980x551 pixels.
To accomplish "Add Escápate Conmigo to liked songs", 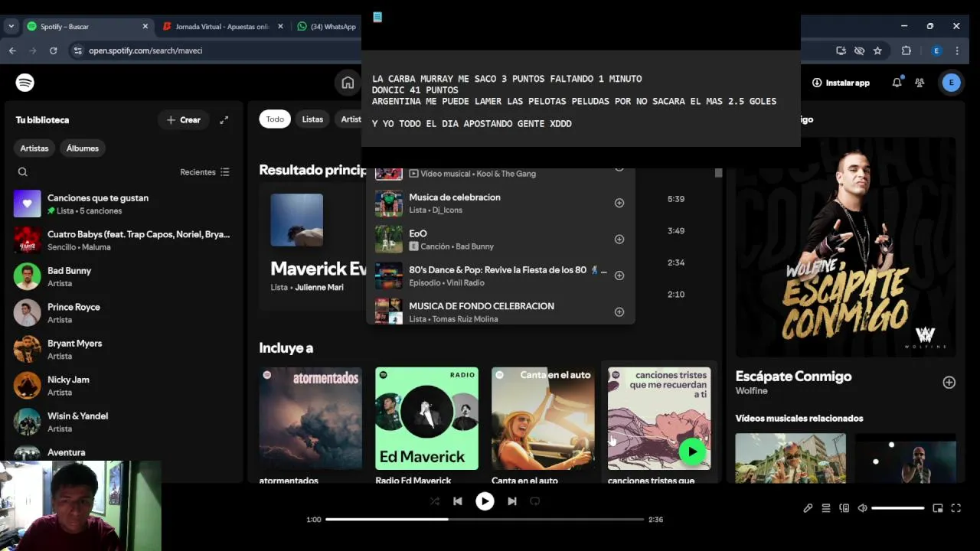I will pyautogui.click(x=949, y=383).
